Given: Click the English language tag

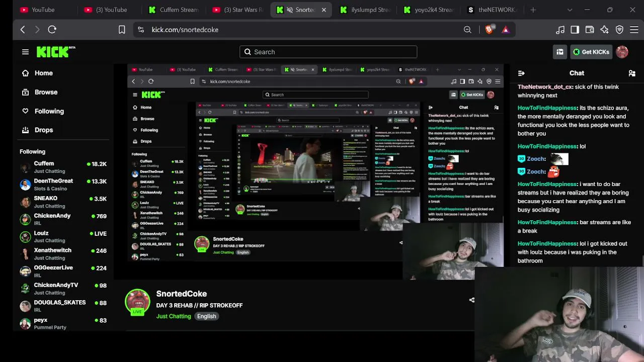Looking at the screenshot, I should [x=206, y=316].
